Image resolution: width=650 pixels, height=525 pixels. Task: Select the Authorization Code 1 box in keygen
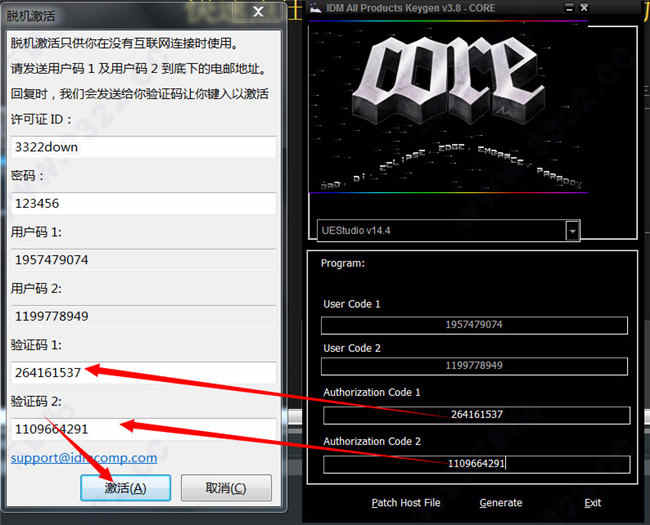coord(476,415)
